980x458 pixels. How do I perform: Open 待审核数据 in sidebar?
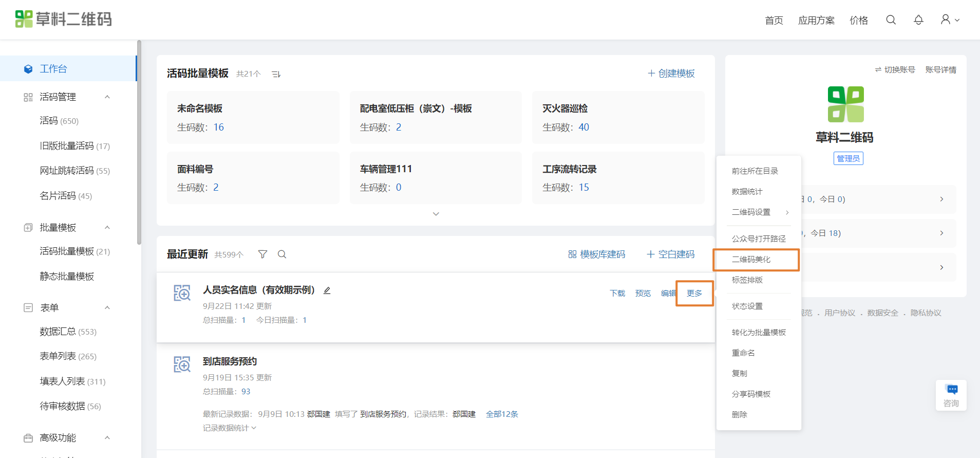[70, 406]
